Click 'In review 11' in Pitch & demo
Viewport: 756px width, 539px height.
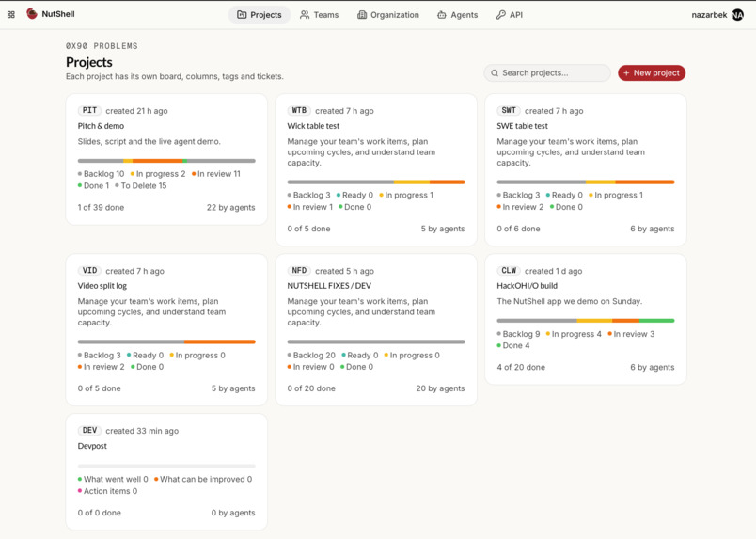pos(216,174)
